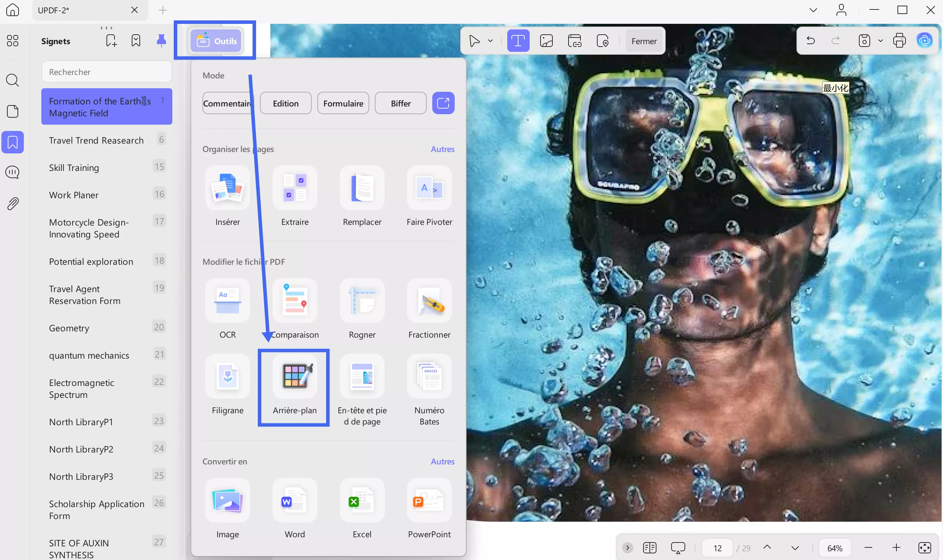The image size is (943, 560).
Task: Open the UPDF AI assistant icon
Action: 924,40
